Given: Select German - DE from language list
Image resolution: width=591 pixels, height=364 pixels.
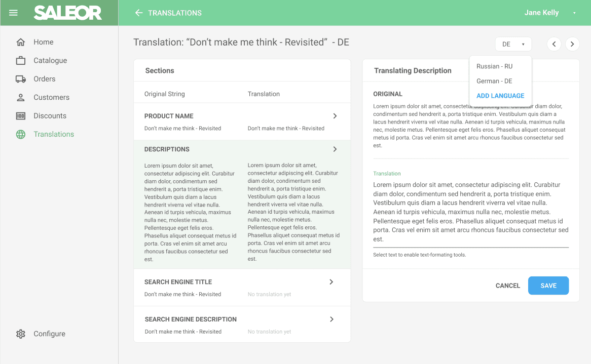Looking at the screenshot, I should [494, 81].
